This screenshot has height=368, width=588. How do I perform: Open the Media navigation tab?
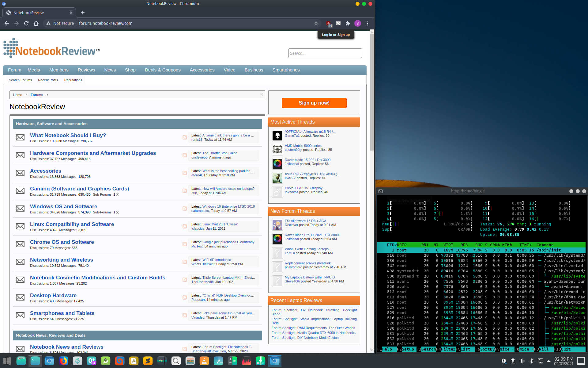coord(34,70)
